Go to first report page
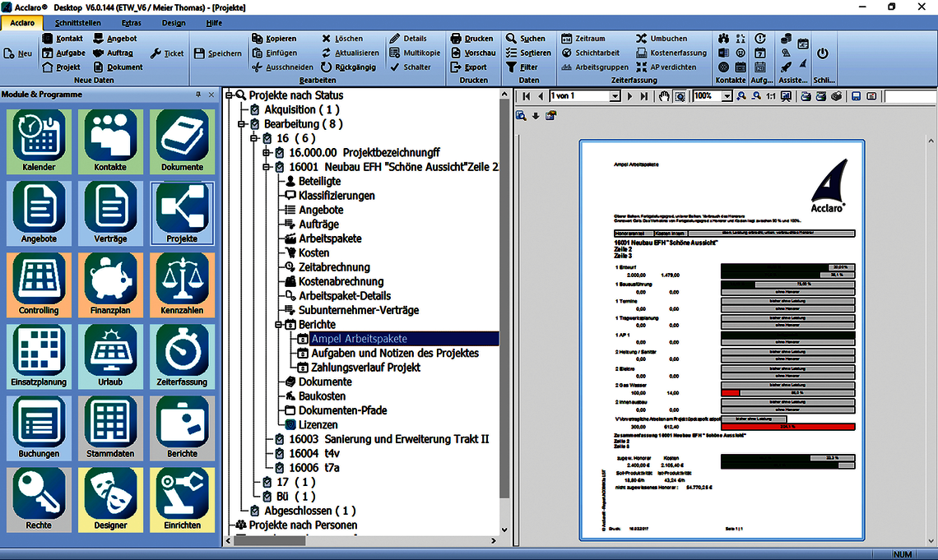938x560 pixels. (527, 96)
